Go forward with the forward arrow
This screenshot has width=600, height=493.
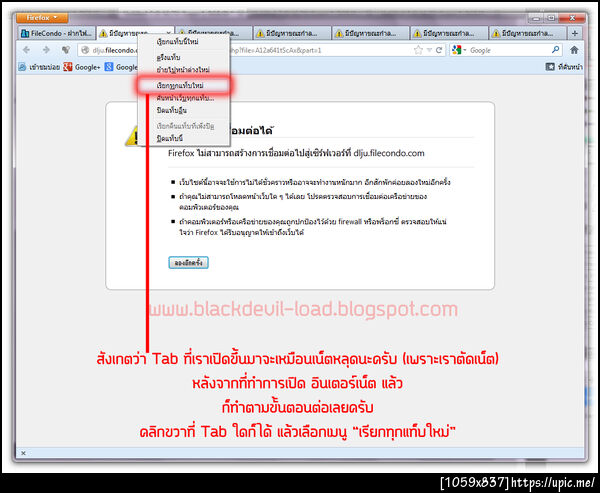tap(46, 50)
